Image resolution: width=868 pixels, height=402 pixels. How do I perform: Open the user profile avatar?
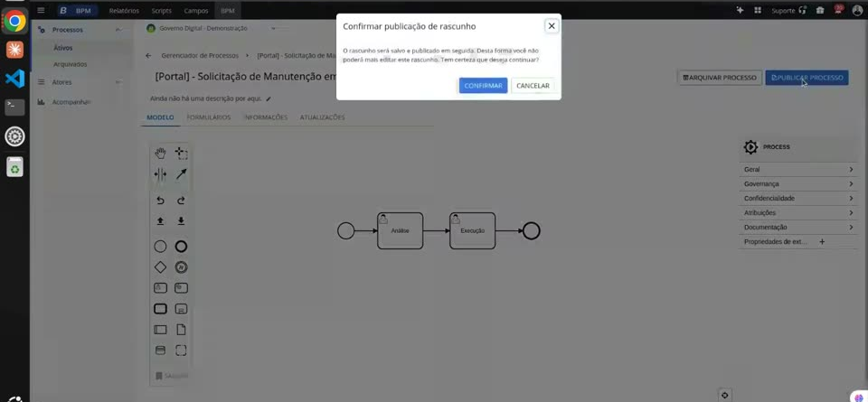click(x=858, y=10)
